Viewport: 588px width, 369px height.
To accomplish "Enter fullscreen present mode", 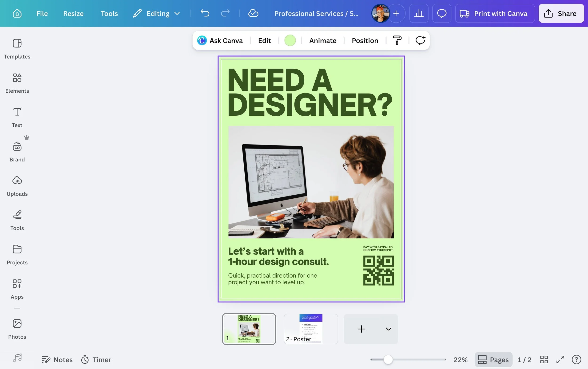I will pos(560,360).
